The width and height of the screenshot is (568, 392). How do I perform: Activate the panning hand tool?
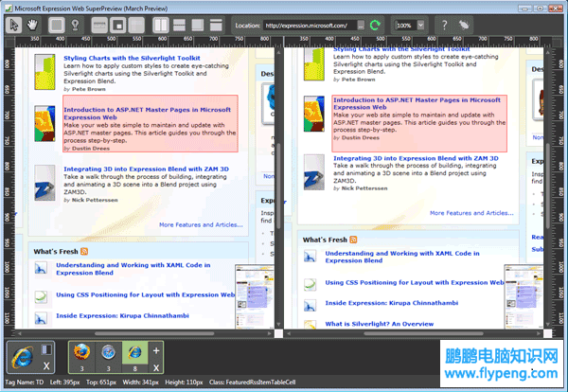[32, 25]
